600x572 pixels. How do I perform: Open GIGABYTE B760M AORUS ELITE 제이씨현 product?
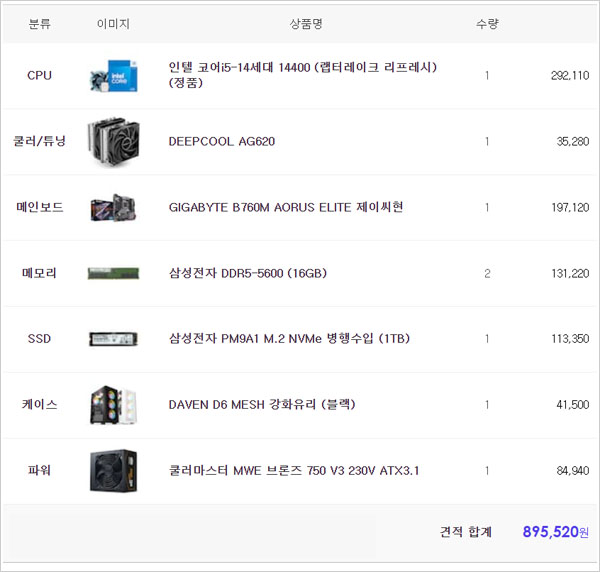coord(286,207)
